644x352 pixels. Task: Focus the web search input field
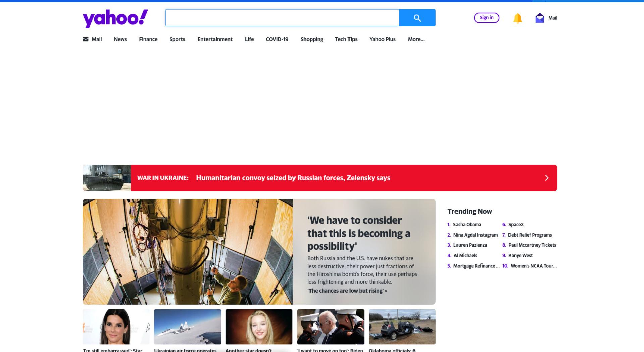pos(282,18)
